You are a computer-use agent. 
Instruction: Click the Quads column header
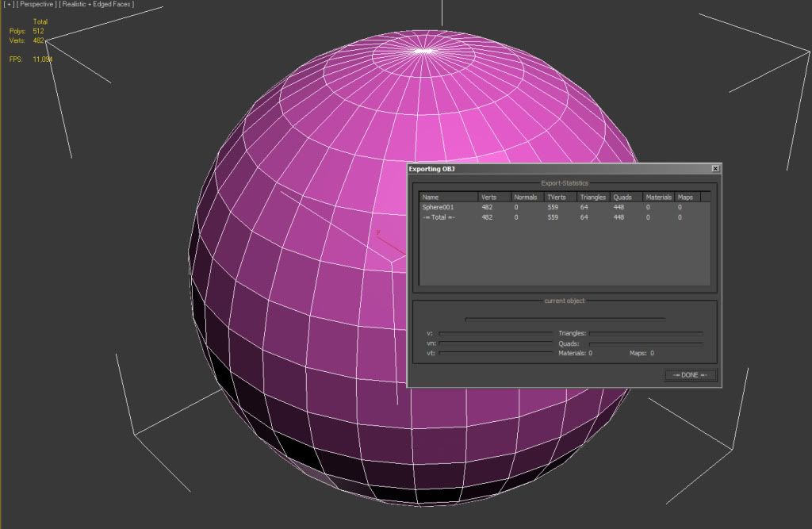pyautogui.click(x=624, y=197)
